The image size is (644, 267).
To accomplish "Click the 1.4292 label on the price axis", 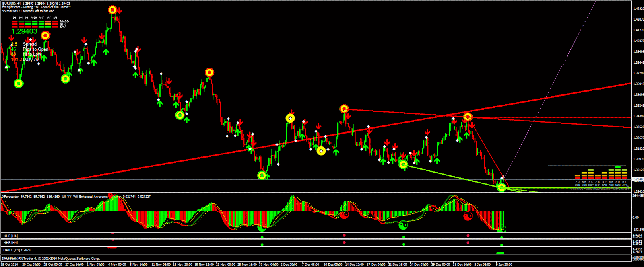I will (638, 8).
